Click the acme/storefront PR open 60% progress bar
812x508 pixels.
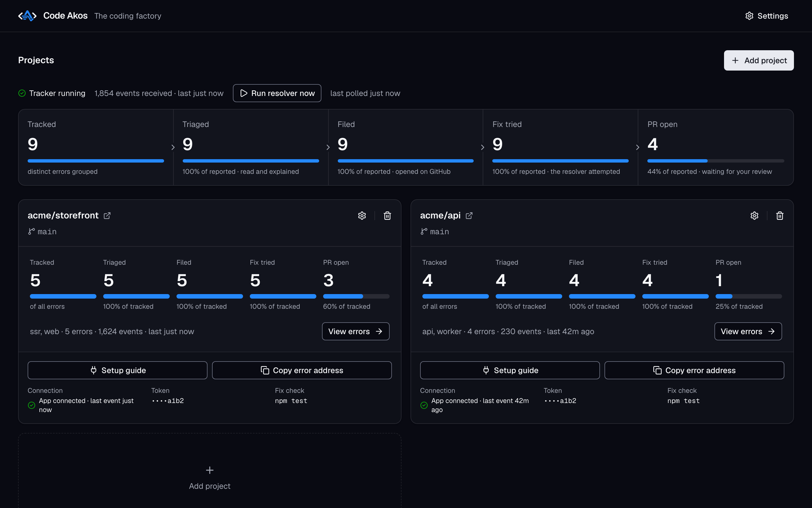coord(356,296)
